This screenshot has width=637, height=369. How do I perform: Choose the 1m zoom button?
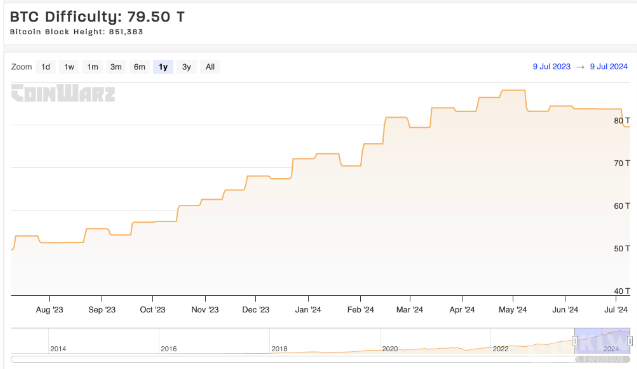click(x=93, y=67)
